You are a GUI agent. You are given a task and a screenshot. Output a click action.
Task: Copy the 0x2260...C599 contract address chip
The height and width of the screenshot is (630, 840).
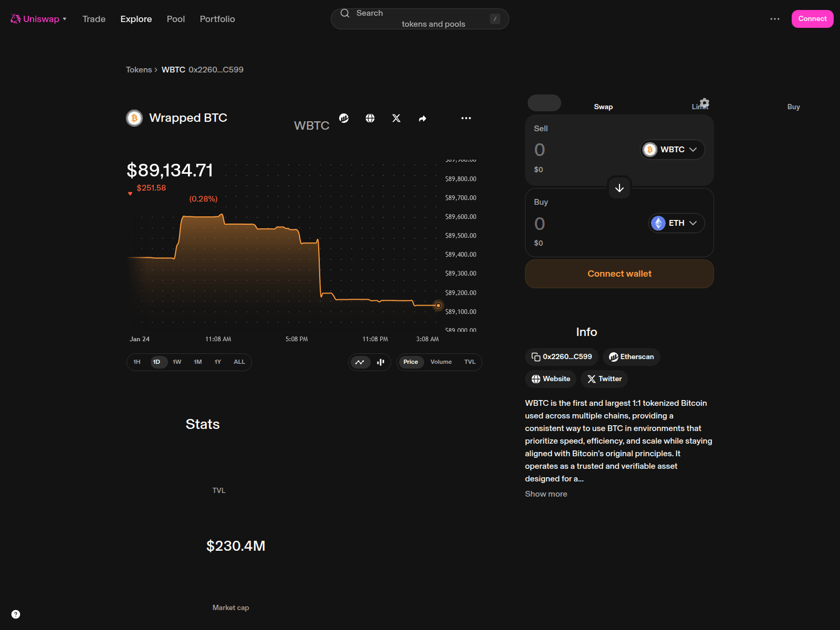coord(562,357)
